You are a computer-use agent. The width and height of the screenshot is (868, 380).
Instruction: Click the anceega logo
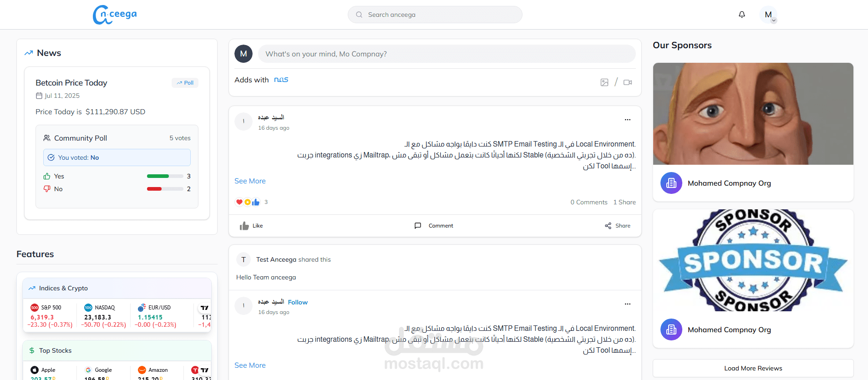pos(115,15)
